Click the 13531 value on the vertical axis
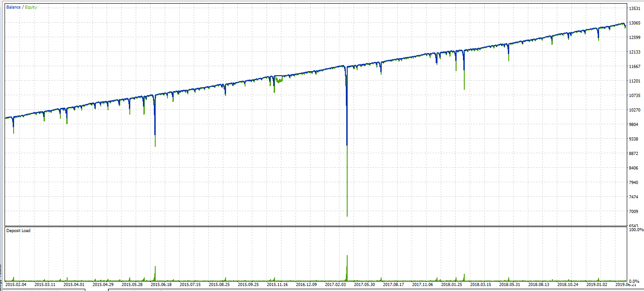 pos(634,8)
